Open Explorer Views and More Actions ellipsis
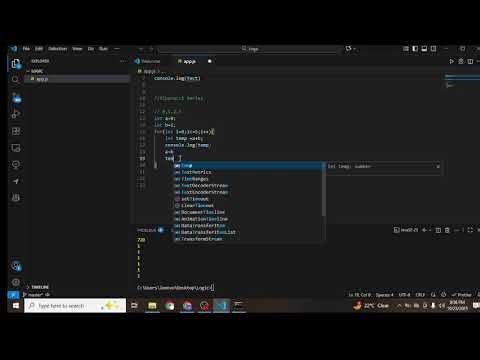This screenshot has width=480, height=360. coord(123,61)
